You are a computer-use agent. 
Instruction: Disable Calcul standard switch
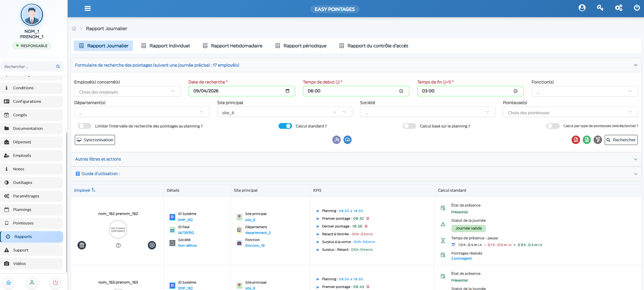pyautogui.click(x=285, y=126)
